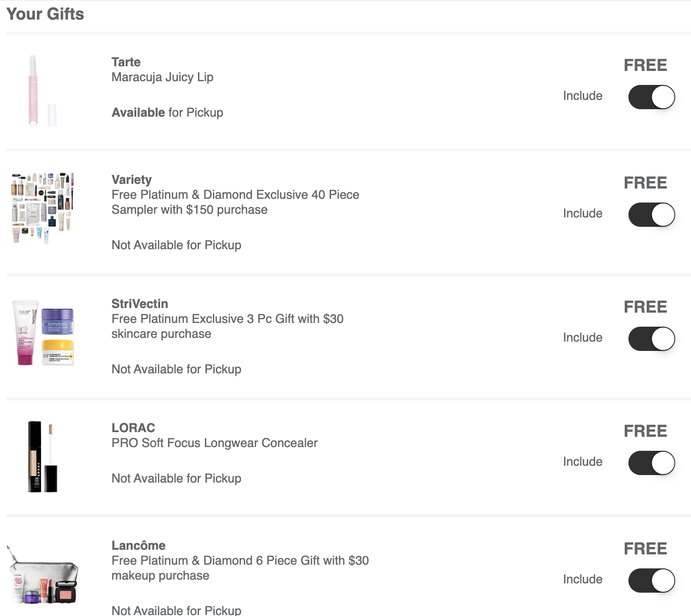The height and width of the screenshot is (616, 691).
Task: Click the StriVectin brand name
Action: (x=140, y=304)
